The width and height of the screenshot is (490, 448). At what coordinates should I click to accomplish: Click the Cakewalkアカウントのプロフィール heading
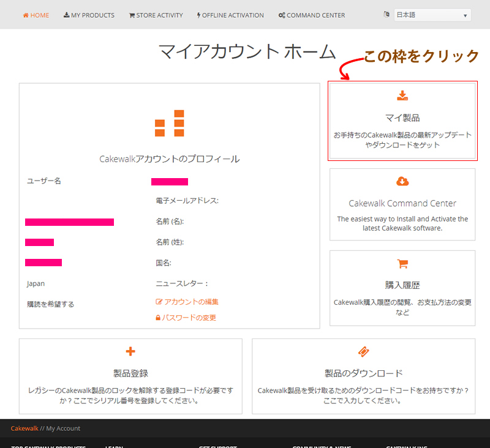(170, 159)
